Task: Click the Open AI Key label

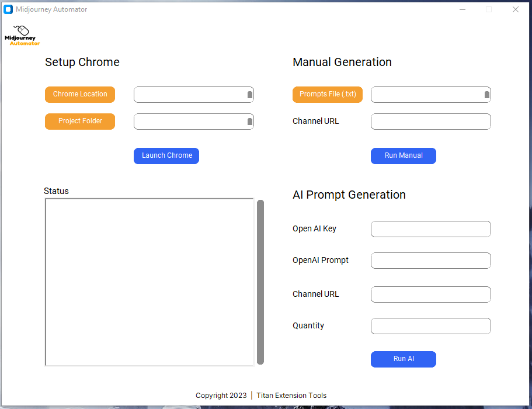Action: point(314,229)
